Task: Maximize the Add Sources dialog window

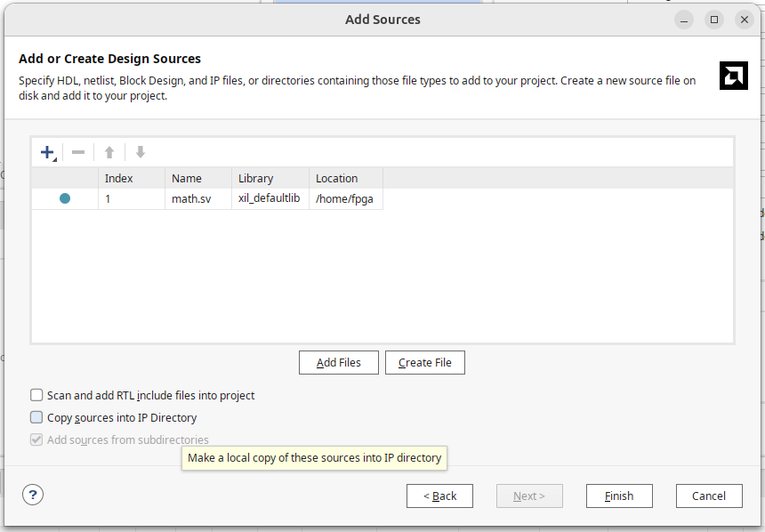Action: tap(713, 19)
